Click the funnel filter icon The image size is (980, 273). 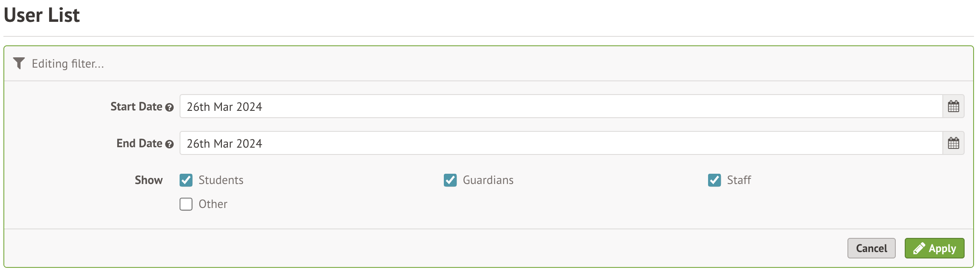point(19,63)
